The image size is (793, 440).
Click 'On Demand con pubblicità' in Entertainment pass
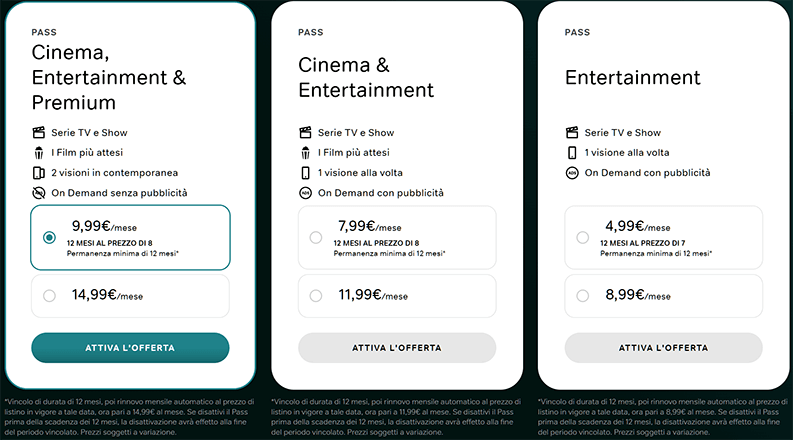click(647, 173)
